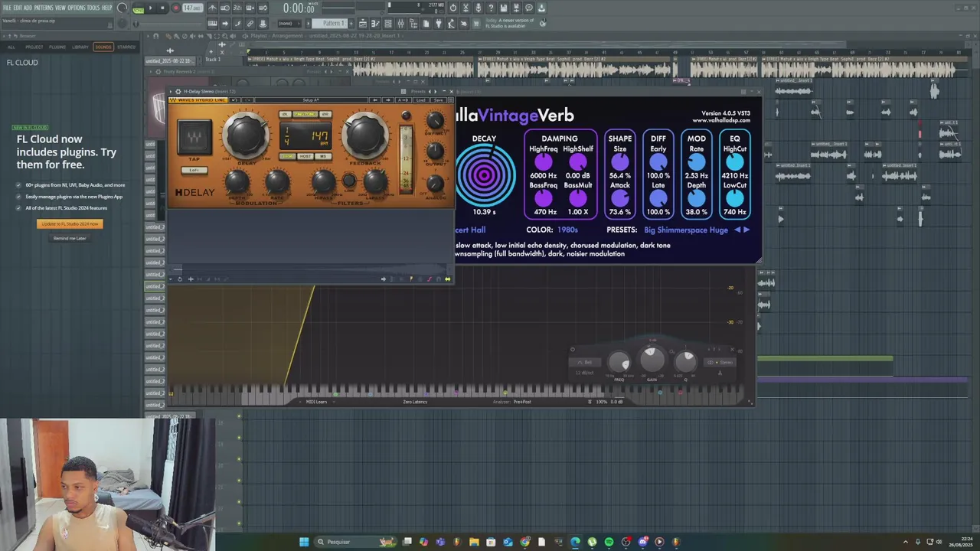Click the Waves undo arrow icon in H-Delay
Screen dimensions: 980x551
click(x=235, y=100)
